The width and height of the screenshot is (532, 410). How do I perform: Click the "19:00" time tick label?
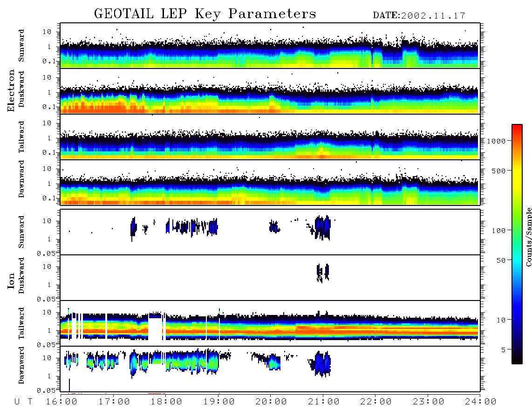coord(219,402)
